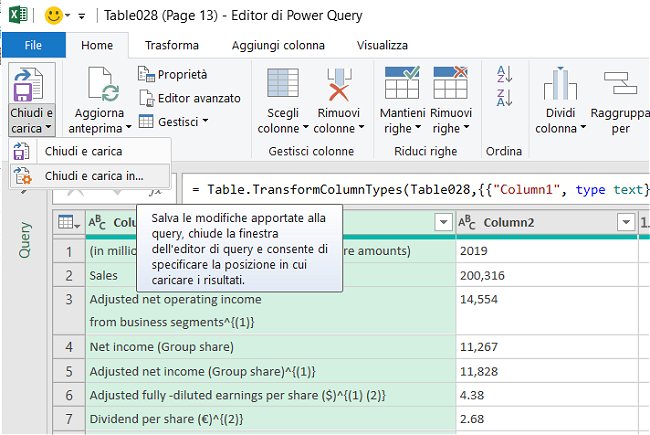
Task: Open the Column1 filter dropdown arrow
Action: coord(442,222)
